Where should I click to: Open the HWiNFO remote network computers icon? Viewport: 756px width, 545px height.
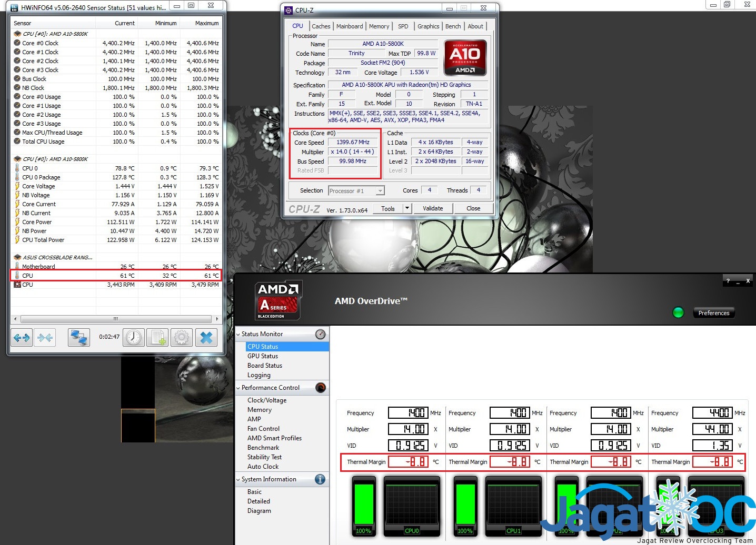pos(79,337)
